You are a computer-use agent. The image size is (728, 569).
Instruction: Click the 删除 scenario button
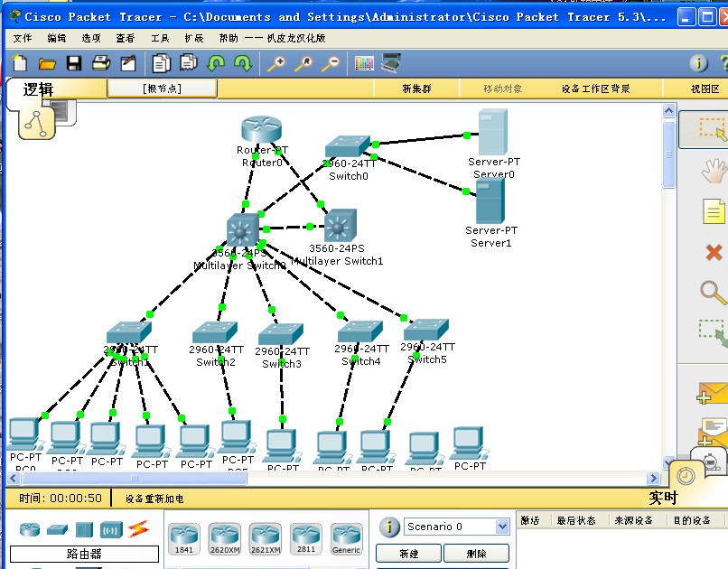476,554
